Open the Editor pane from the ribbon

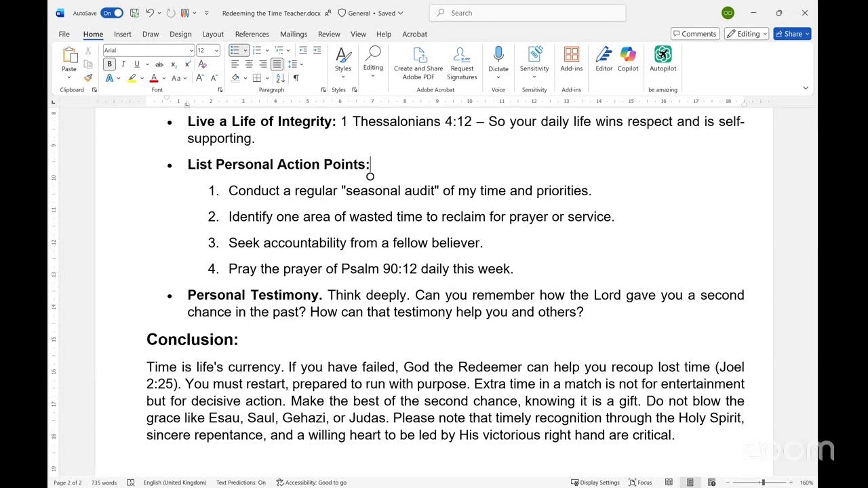tap(604, 59)
